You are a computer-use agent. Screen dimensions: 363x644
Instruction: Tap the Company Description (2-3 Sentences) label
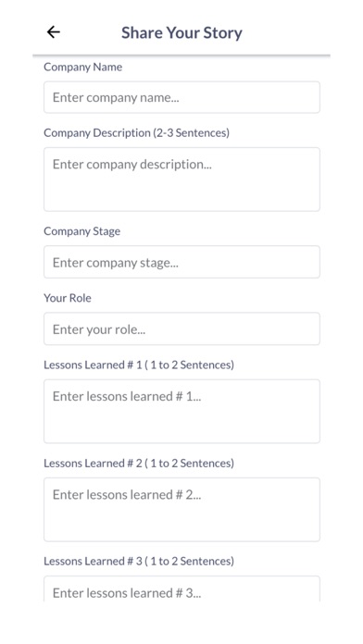(136, 133)
